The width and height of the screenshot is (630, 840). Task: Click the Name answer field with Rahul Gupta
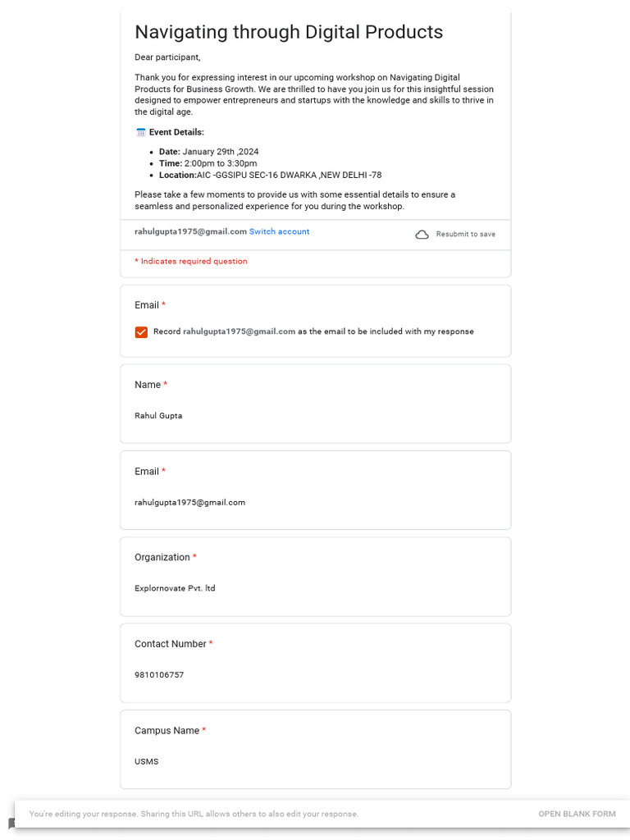158,416
